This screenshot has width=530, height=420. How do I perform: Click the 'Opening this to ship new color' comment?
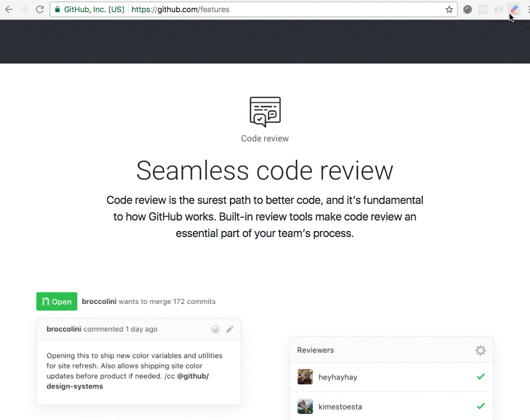tap(134, 371)
